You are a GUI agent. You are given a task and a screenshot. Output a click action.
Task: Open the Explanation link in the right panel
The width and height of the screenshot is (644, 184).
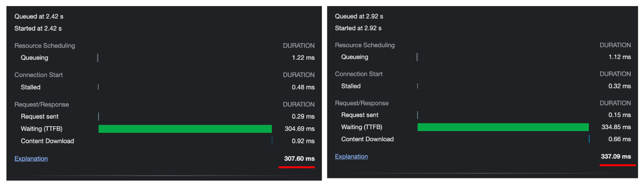pos(351,157)
